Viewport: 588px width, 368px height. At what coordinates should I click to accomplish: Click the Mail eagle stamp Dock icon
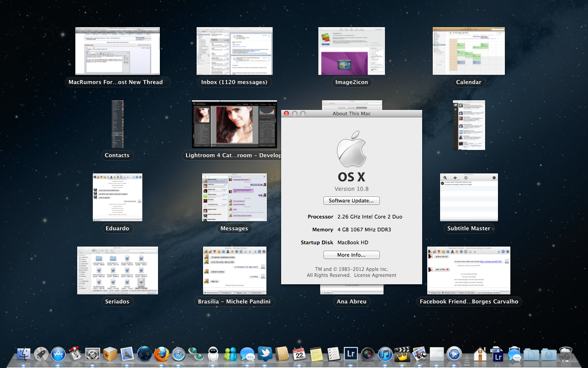click(127, 354)
